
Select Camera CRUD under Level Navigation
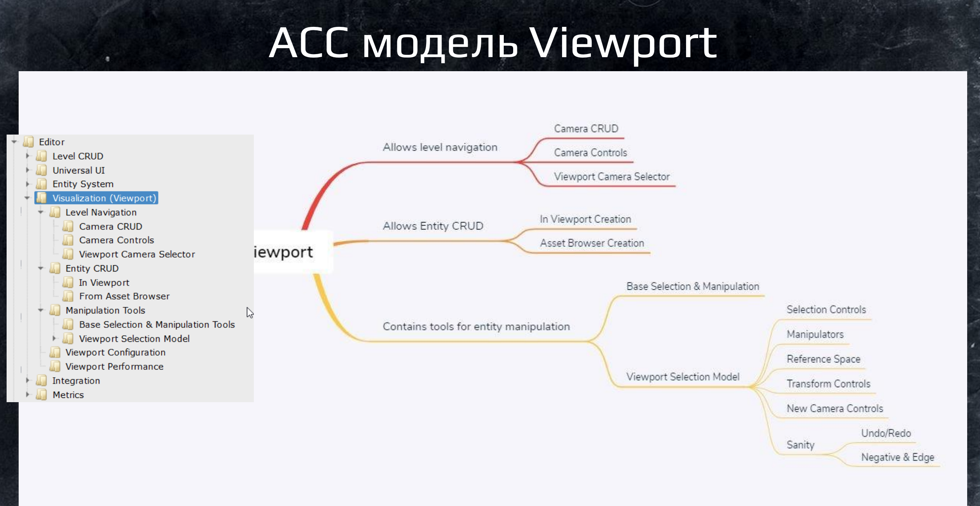point(111,226)
